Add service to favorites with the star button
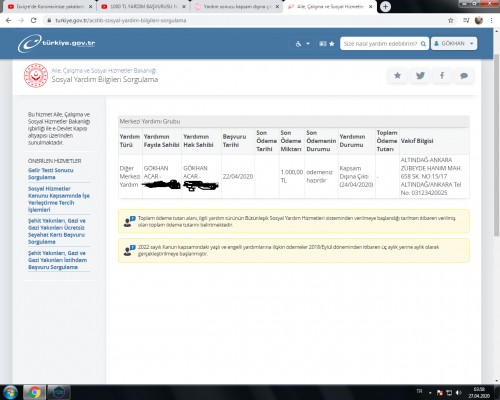Image resolution: width=500 pixels, height=400 pixels. coord(397,76)
